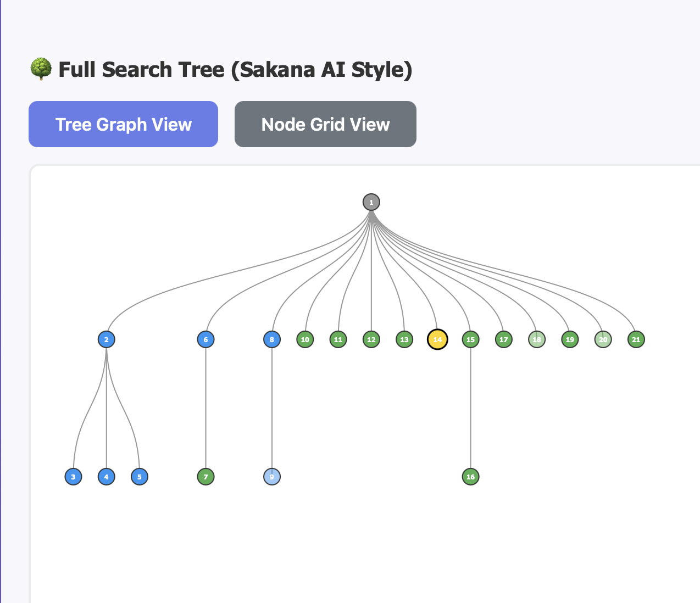Select root node 1
This screenshot has height=603, width=700.
point(371,202)
